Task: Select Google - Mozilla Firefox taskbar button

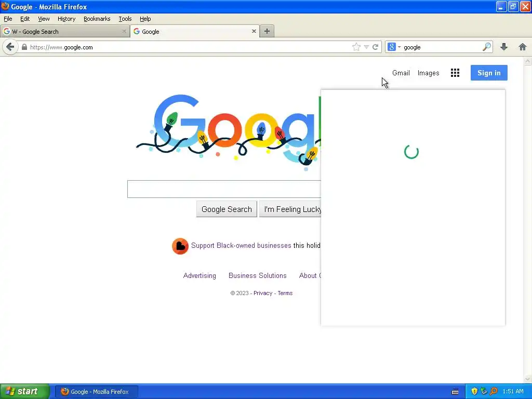Action: pos(97,392)
